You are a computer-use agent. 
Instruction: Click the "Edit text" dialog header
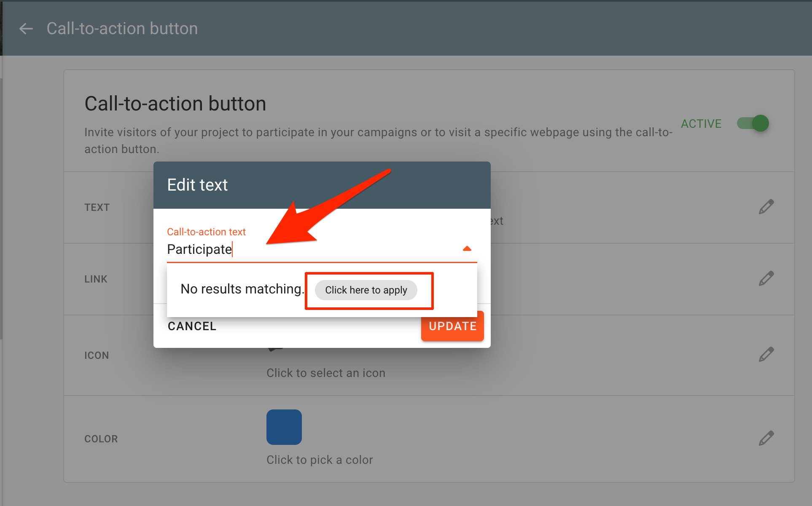322,185
